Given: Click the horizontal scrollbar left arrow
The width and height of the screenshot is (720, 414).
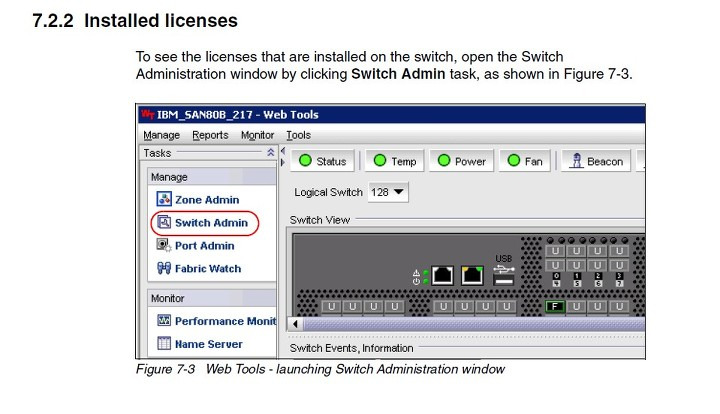Looking at the screenshot, I should tap(295, 324).
